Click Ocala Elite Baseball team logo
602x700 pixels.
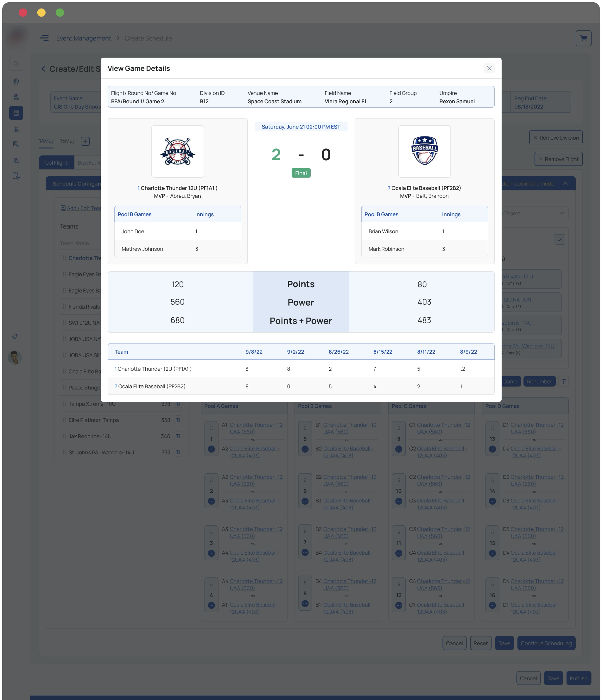[x=424, y=151]
